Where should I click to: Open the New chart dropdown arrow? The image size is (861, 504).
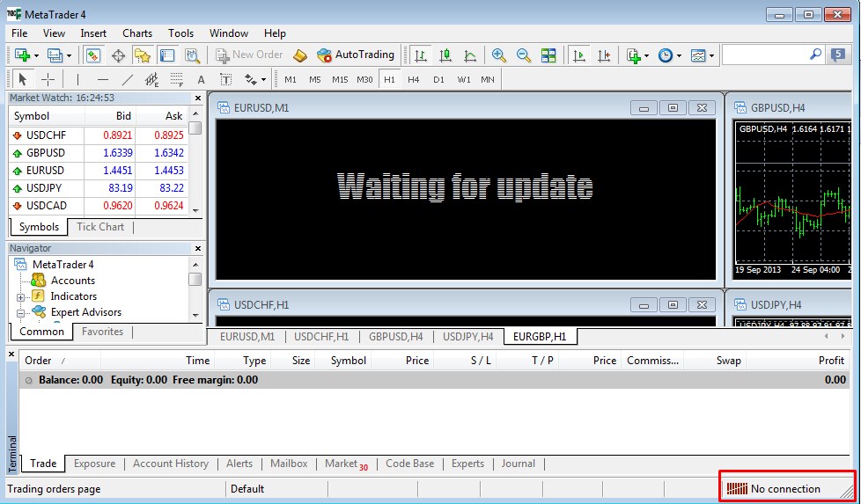coord(36,55)
